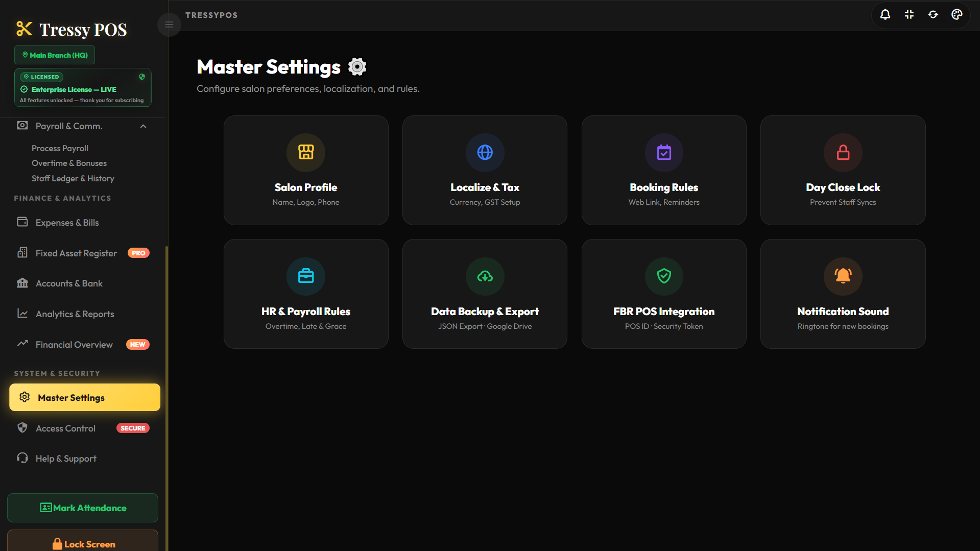Click the Fixed Asset Register building icon

coord(22,252)
